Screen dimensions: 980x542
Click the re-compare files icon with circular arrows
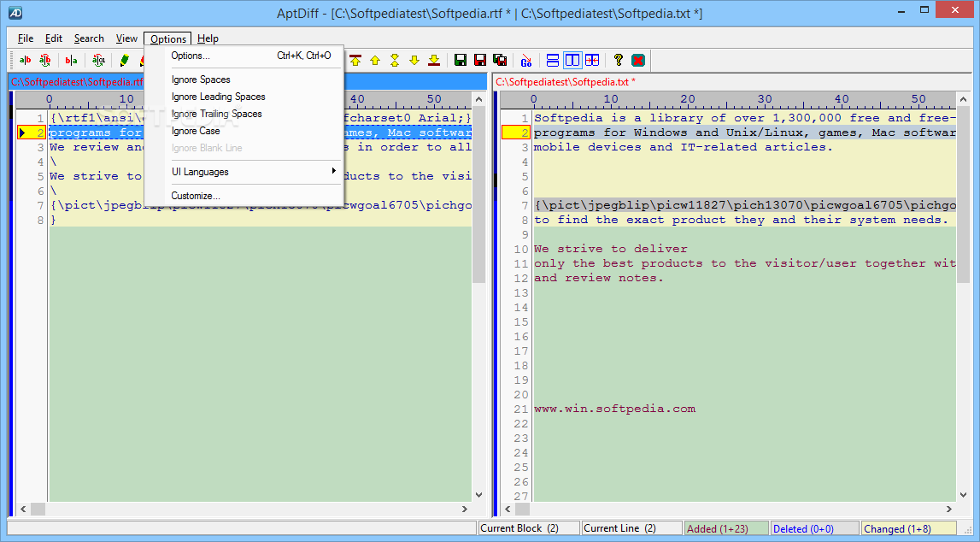(44, 60)
